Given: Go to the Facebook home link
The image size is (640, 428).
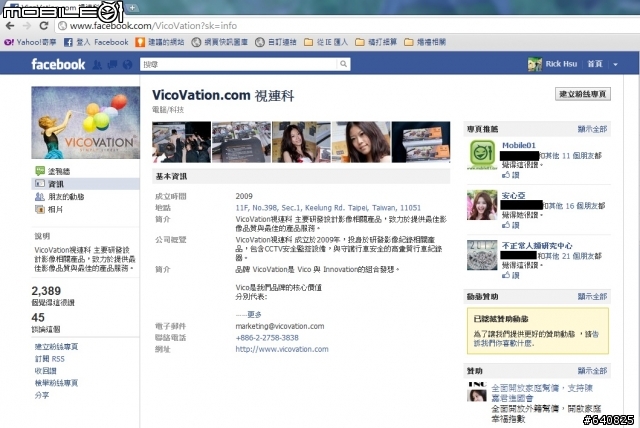Looking at the screenshot, I should tap(595, 64).
